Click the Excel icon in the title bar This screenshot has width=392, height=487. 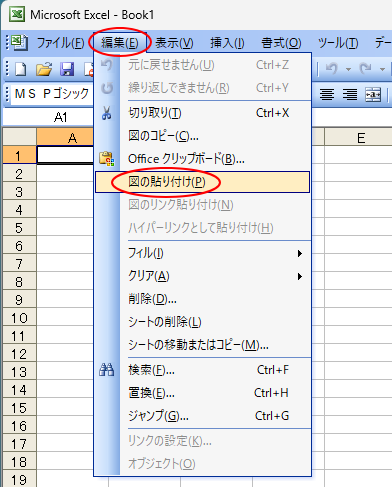17,14
